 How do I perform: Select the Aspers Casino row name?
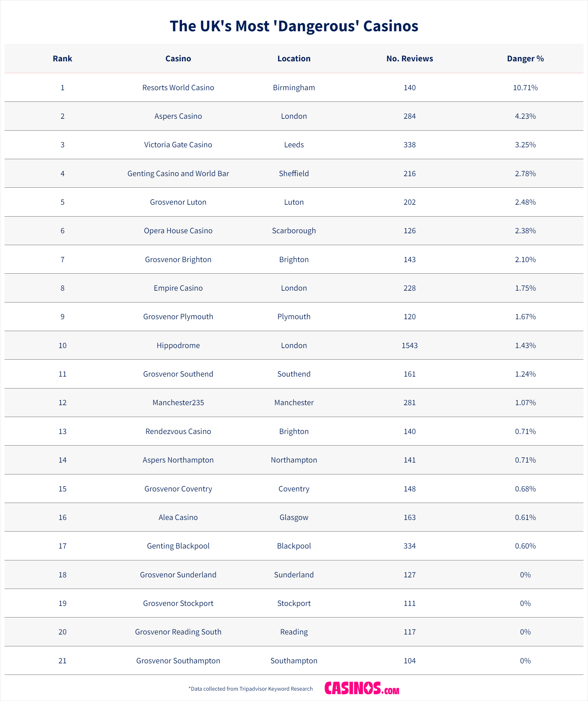click(178, 116)
